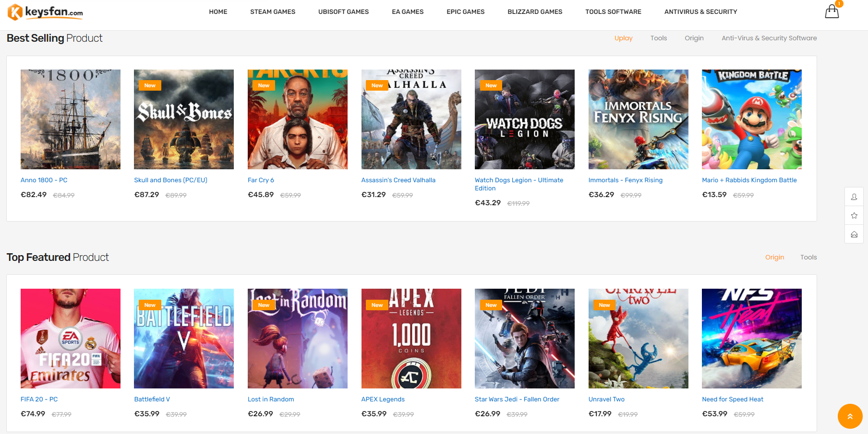Click the 'Unravel Two' title link
Screen dimensions: 868x434
607,399
